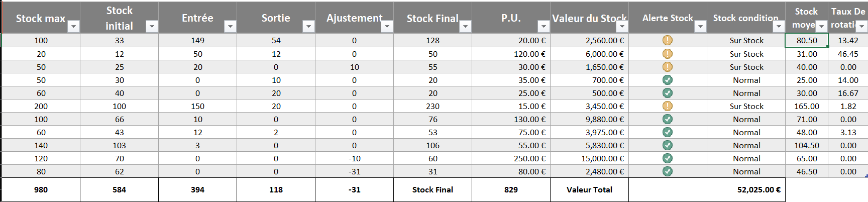Click the yellow alert icon in the 3,450.00 € row
The height and width of the screenshot is (202, 868).
click(x=667, y=106)
